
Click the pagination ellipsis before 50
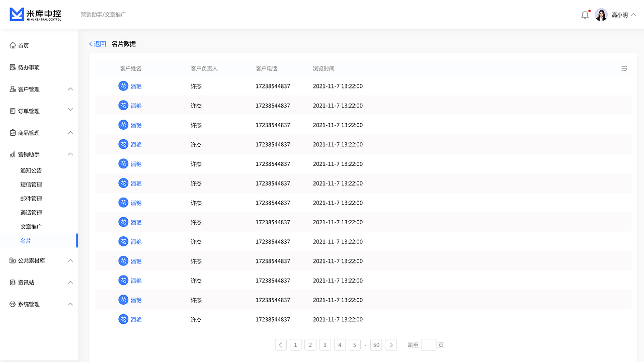click(365, 345)
